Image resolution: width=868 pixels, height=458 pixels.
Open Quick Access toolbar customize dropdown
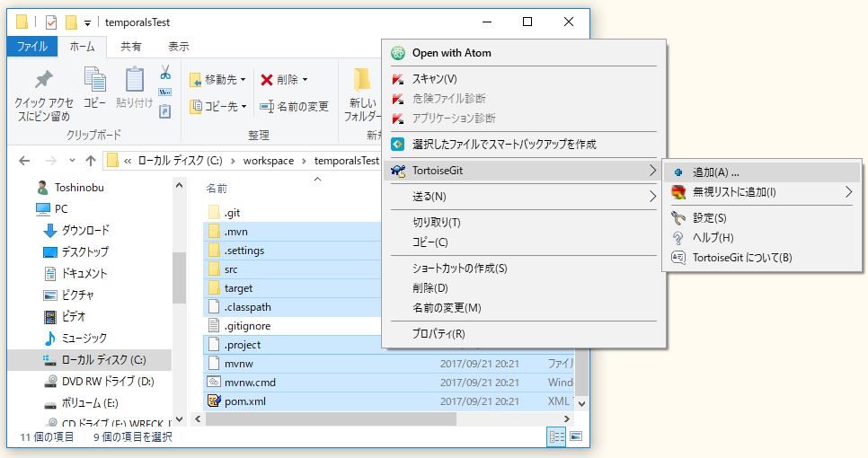pos(87,22)
